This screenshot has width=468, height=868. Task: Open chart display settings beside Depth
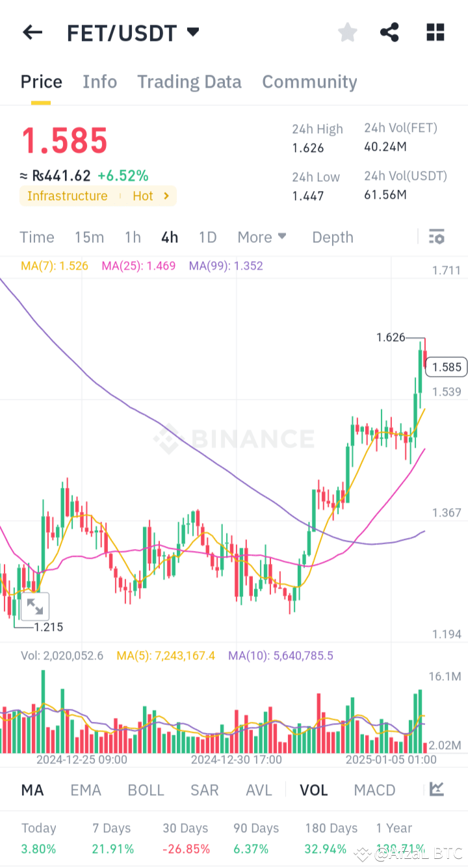click(435, 238)
